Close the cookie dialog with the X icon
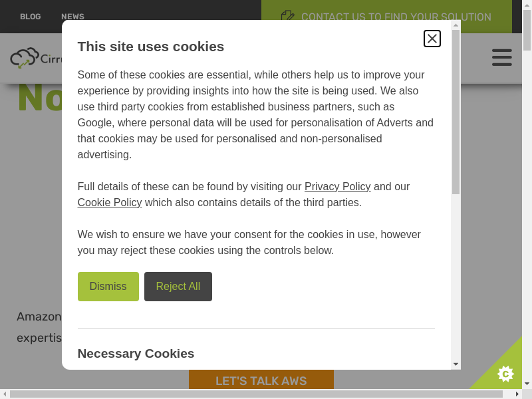Viewport: 532px width, 399px height. tap(432, 39)
